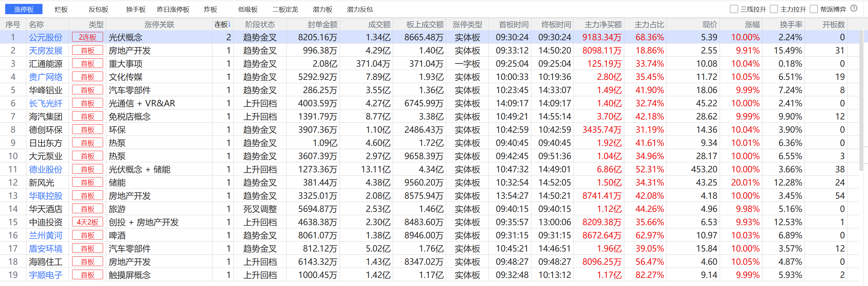Open stock link 兰州黄河
The width and height of the screenshot is (868, 286).
pos(45,235)
